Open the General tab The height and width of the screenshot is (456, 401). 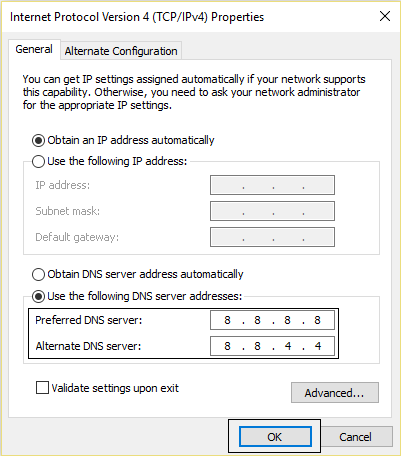pos(34,49)
